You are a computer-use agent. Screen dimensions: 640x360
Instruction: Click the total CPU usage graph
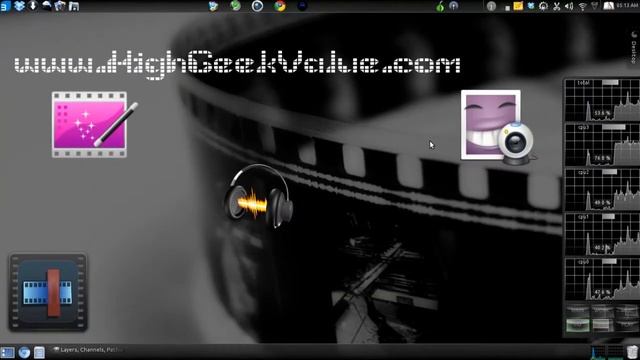click(602, 100)
